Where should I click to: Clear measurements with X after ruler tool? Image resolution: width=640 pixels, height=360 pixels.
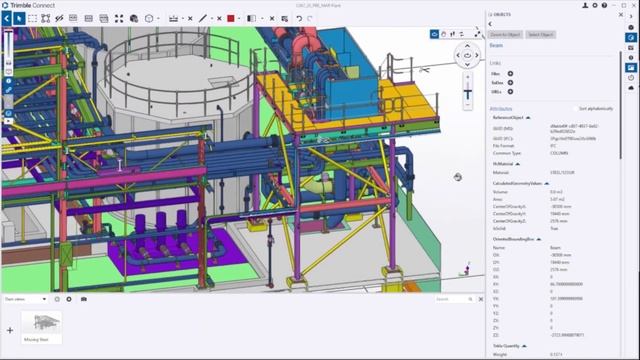pos(190,18)
